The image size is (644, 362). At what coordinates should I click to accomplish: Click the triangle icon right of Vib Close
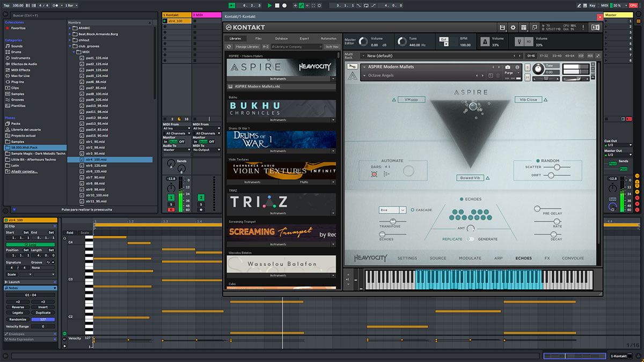tap(545, 100)
